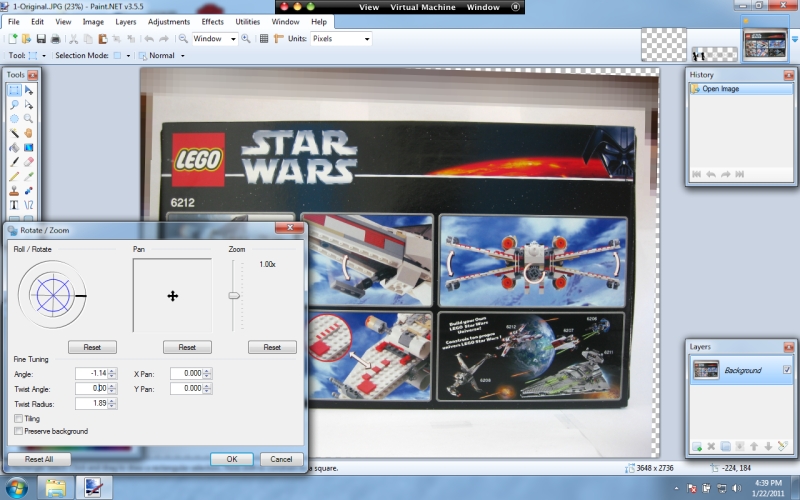The width and height of the screenshot is (800, 500).
Task: Select the Paintbrush tool
Action: [14, 162]
